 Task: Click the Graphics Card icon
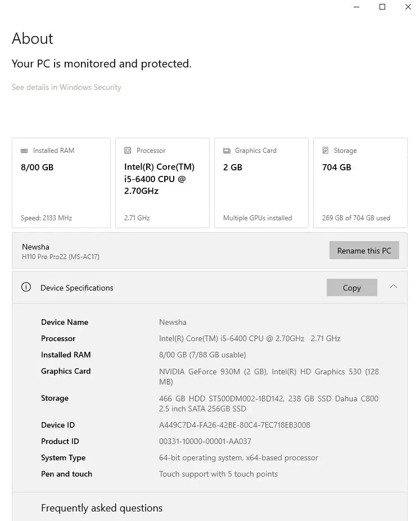pos(227,151)
